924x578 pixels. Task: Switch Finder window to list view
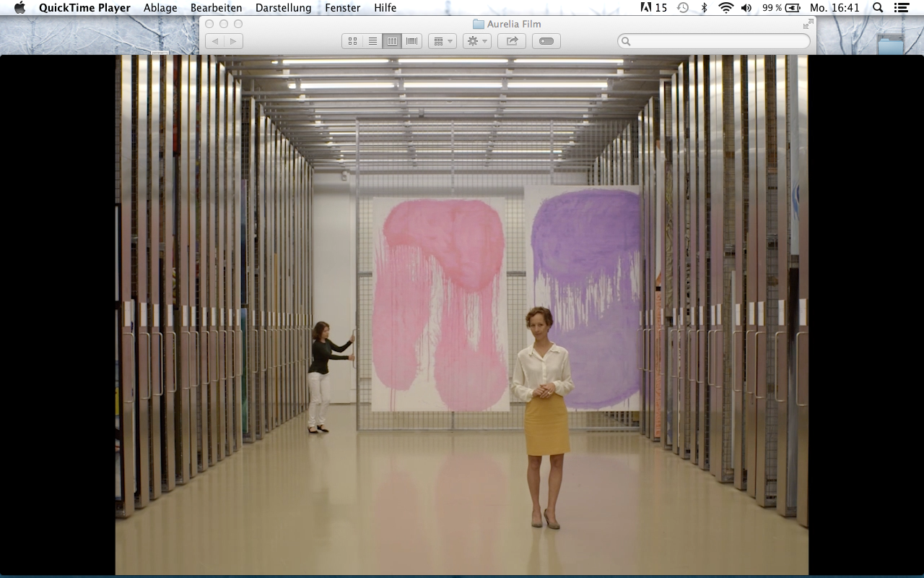372,41
